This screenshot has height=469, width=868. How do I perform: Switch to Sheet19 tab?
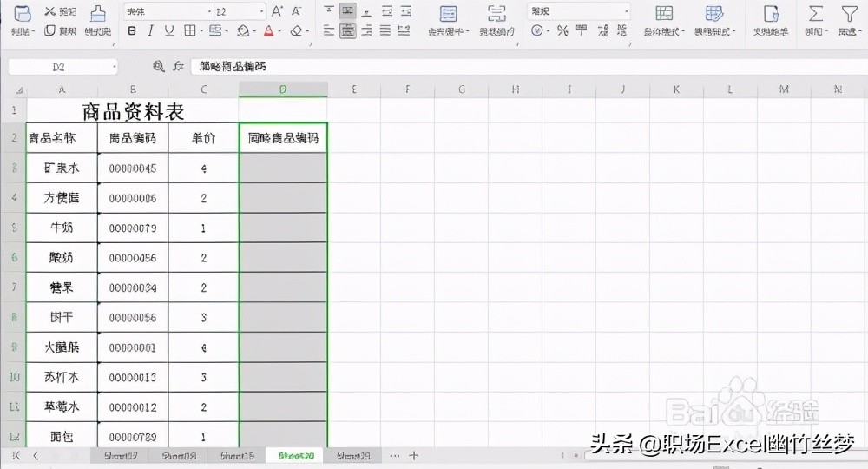238,456
